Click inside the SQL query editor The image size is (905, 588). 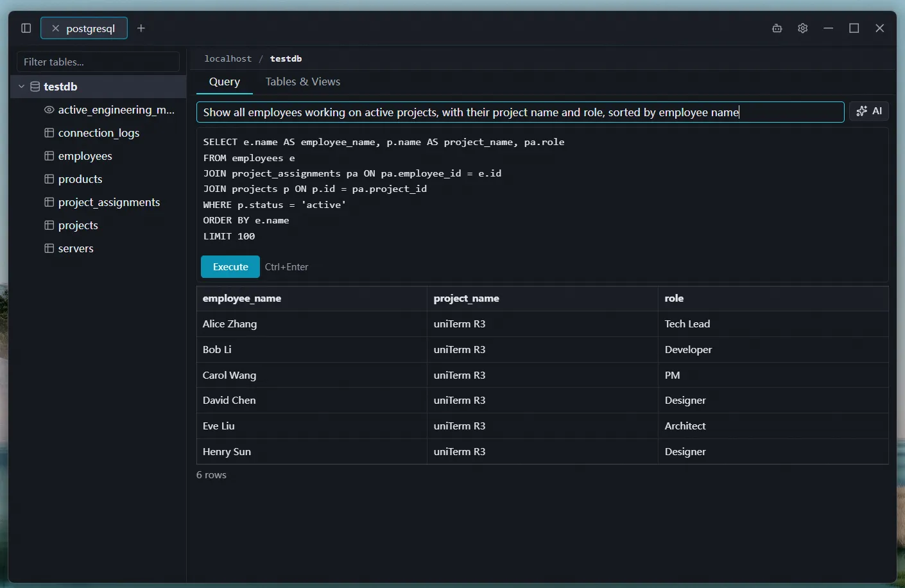click(x=542, y=189)
